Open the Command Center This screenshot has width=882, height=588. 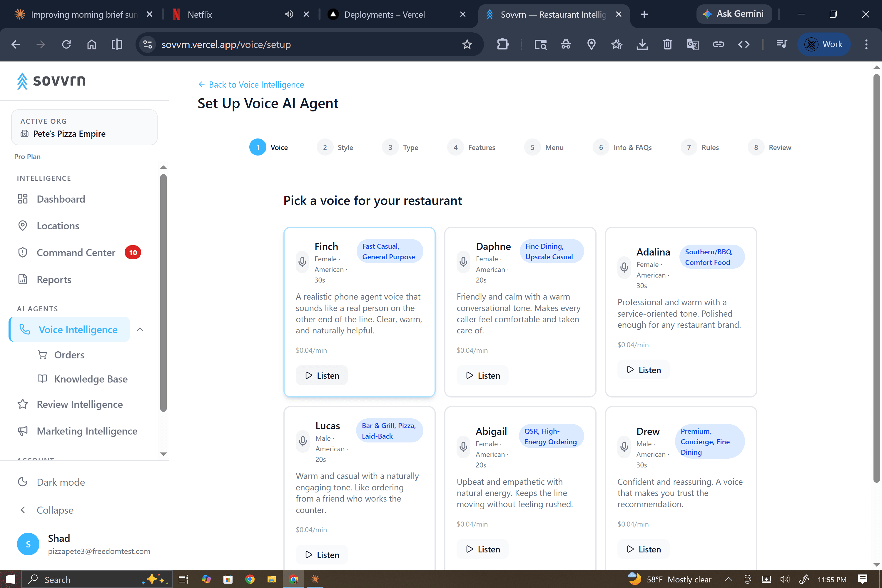pyautogui.click(x=76, y=252)
